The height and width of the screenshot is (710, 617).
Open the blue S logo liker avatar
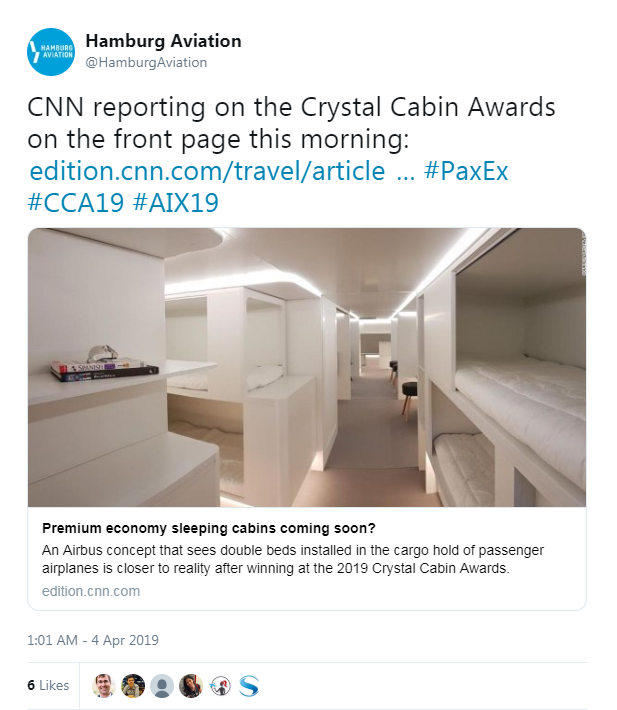(x=249, y=686)
